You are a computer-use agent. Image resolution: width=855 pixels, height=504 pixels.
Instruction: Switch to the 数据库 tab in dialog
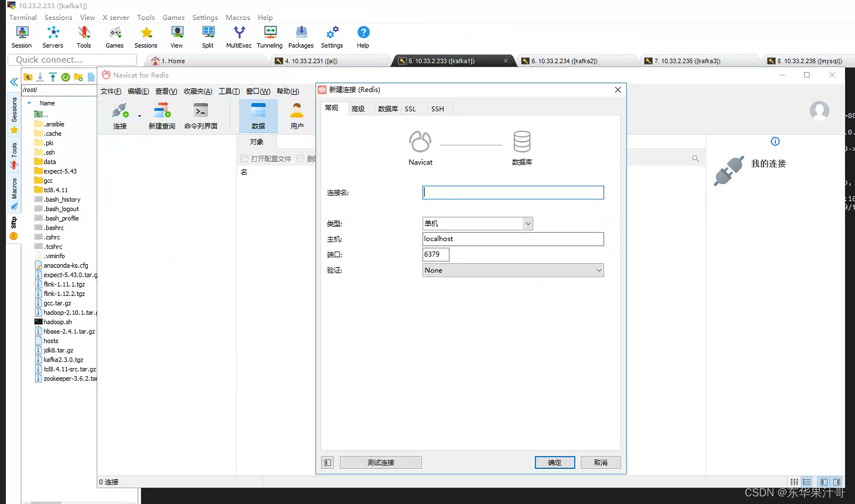[x=388, y=109]
